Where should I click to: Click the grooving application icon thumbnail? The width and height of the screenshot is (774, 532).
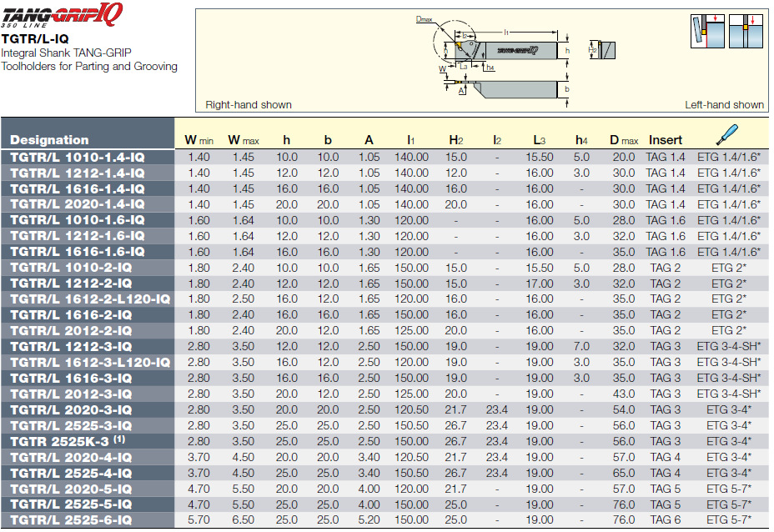pos(746,31)
